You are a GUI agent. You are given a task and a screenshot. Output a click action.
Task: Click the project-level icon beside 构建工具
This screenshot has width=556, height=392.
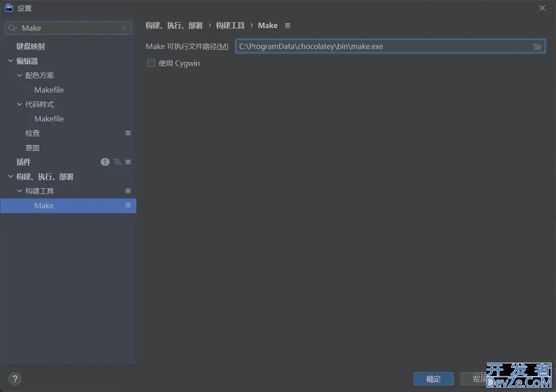pyautogui.click(x=128, y=191)
